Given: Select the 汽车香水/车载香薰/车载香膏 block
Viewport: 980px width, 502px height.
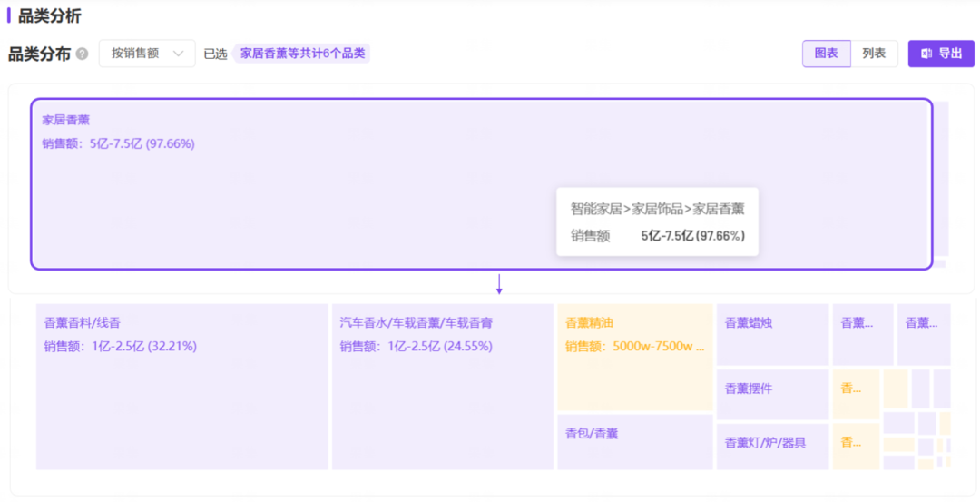Looking at the screenshot, I should (x=443, y=387).
